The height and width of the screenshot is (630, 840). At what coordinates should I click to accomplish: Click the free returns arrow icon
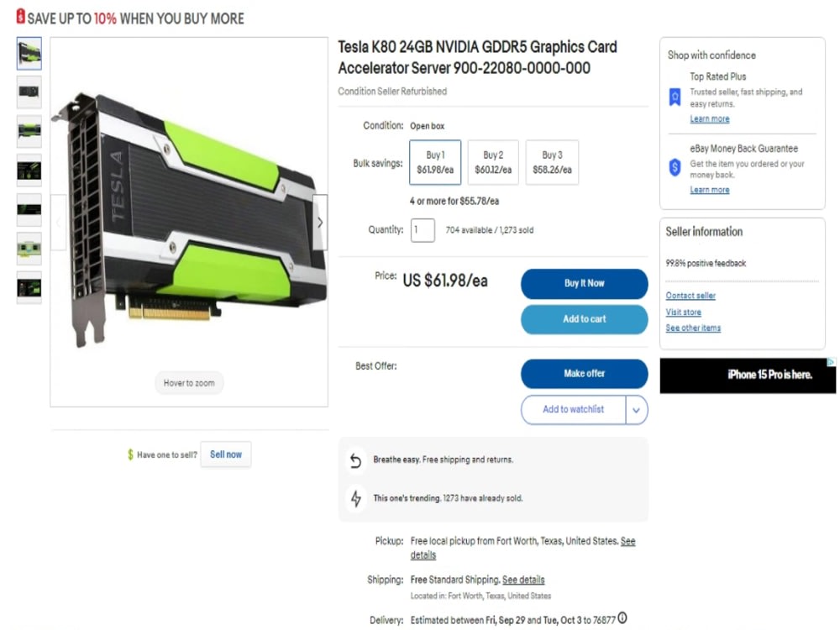pyautogui.click(x=355, y=460)
